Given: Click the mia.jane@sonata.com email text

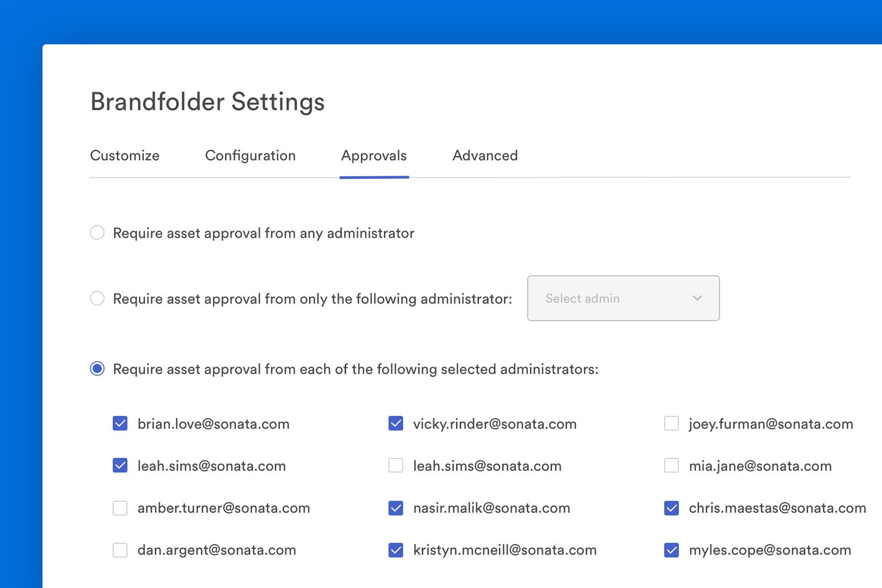Looking at the screenshot, I should (760, 466).
